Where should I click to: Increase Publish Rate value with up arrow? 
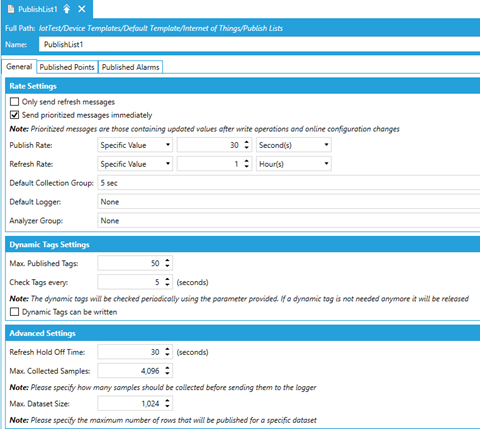tap(247, 142)
